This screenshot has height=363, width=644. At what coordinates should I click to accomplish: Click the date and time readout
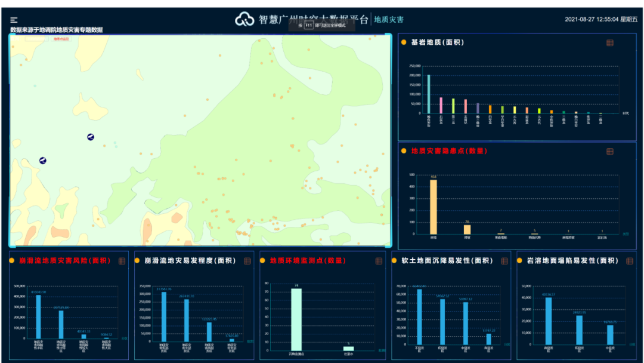click(x=601, y=19)
